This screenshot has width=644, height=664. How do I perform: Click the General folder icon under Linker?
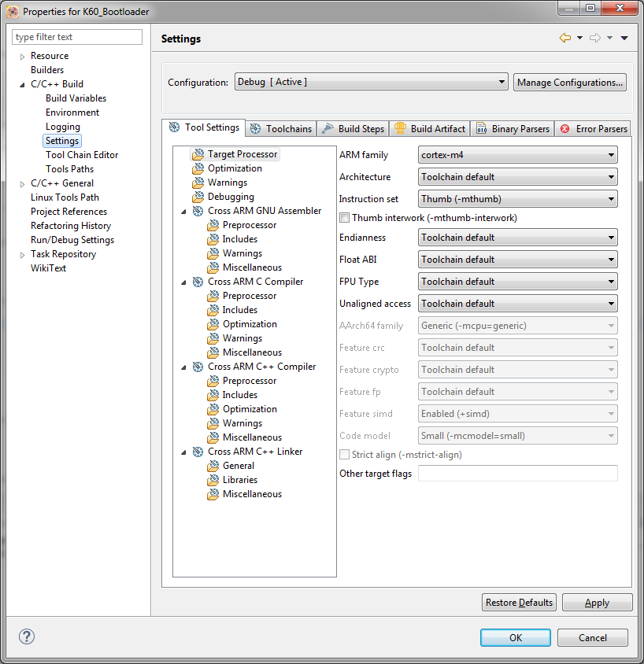pos(213,466)
